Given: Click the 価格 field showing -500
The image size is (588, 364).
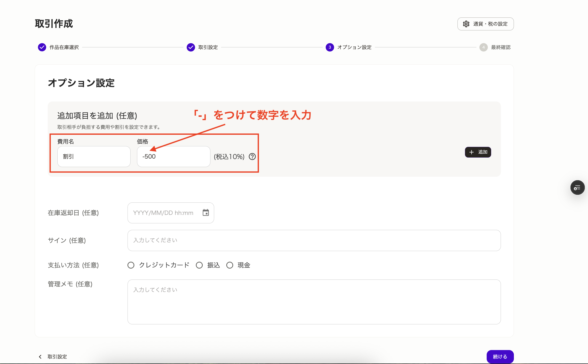Looking at the screenshot, I should click(173, 157).
